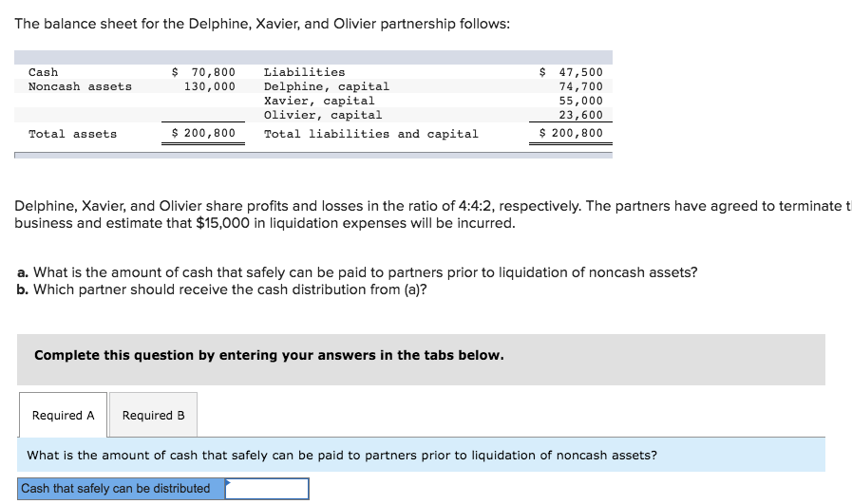Click the Total assets $ 200,800 value
This screenshot has height=504, width=852.
click(203, 133)
